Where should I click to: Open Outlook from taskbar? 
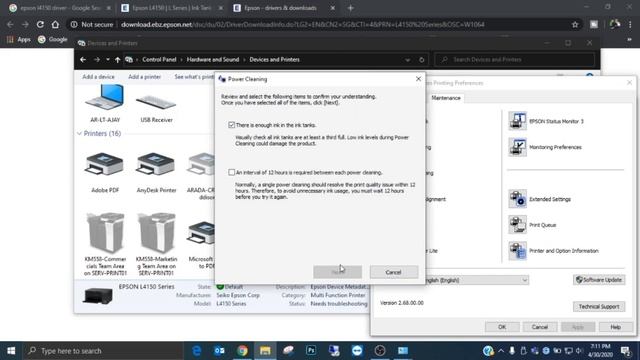[x=220, y=351]
